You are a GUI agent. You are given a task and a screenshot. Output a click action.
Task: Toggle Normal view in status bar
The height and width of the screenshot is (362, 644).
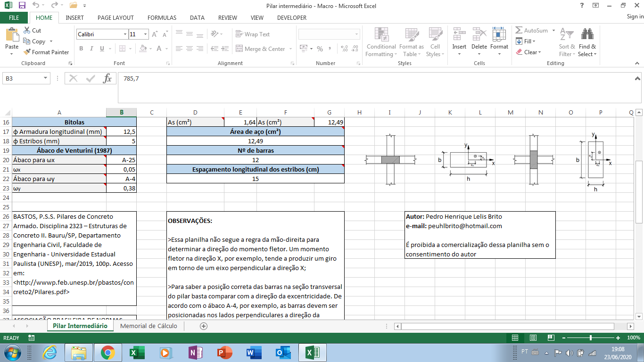[x=515, y=338]
